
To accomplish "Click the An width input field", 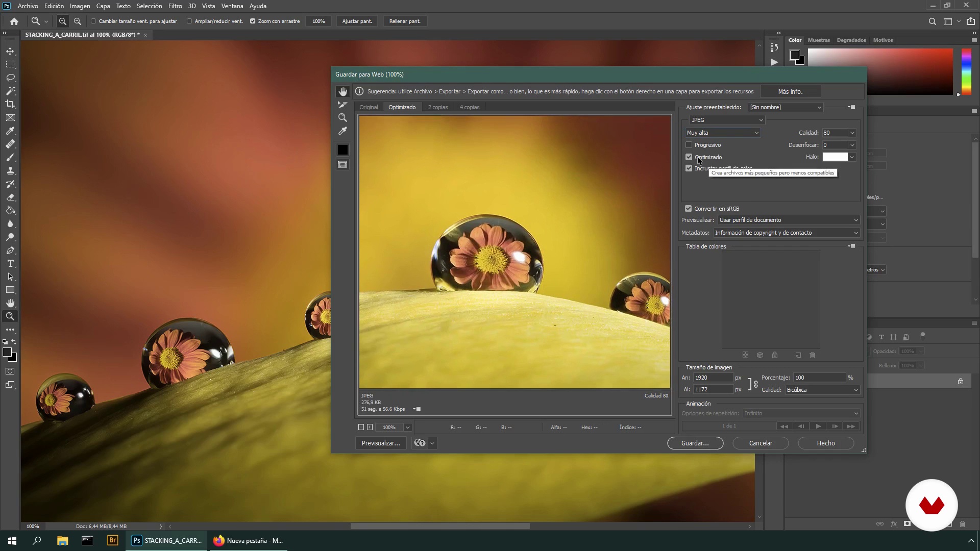I will [x=713, y=378].
